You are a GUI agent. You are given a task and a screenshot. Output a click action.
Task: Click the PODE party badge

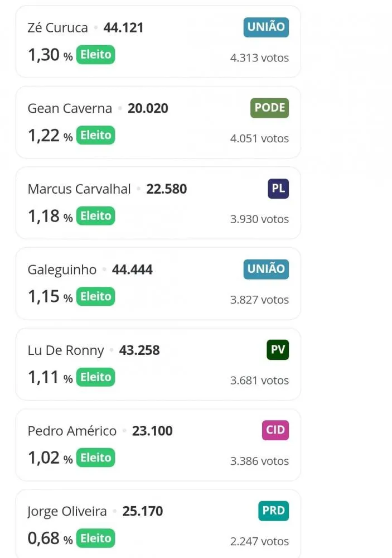click(270, 108)
